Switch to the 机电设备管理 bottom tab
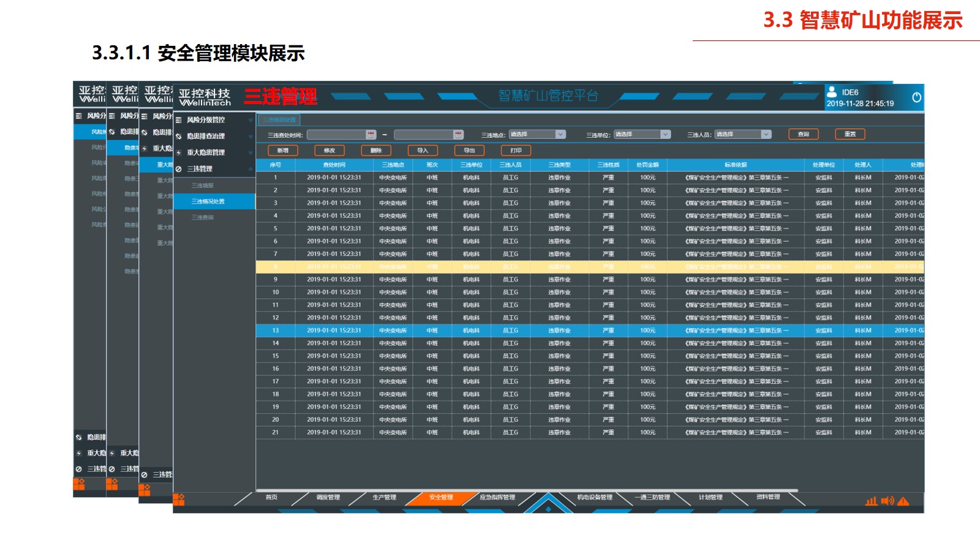The width and height of the screenshot is (980, 551). point(594,497)
